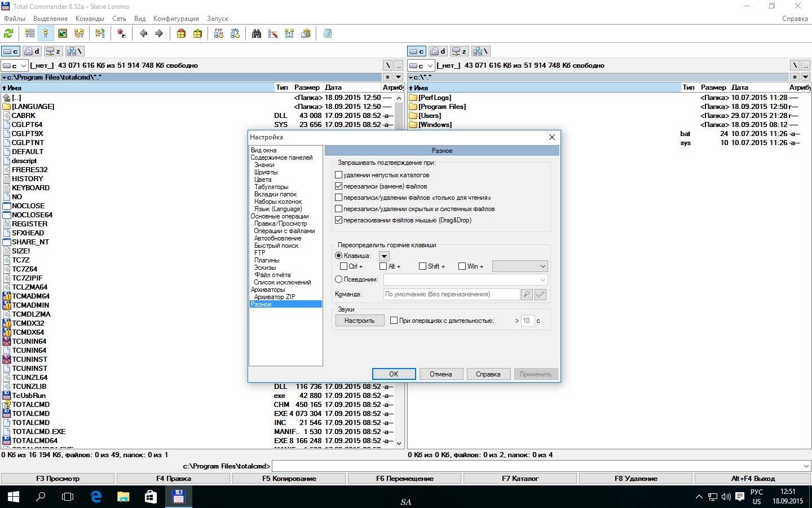Open network neighborhood button in right panel
812x508 pixels.
click(480, 51)
